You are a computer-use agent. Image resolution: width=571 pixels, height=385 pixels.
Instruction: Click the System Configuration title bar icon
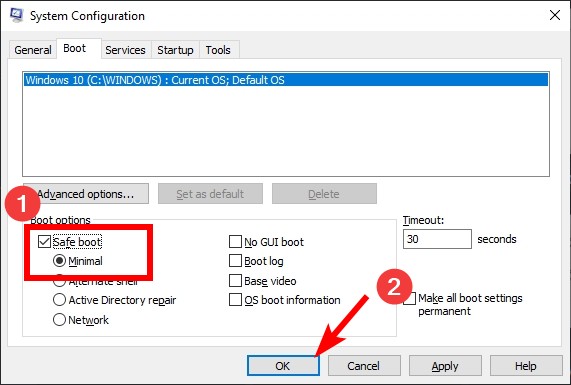[x=16, y=15]
